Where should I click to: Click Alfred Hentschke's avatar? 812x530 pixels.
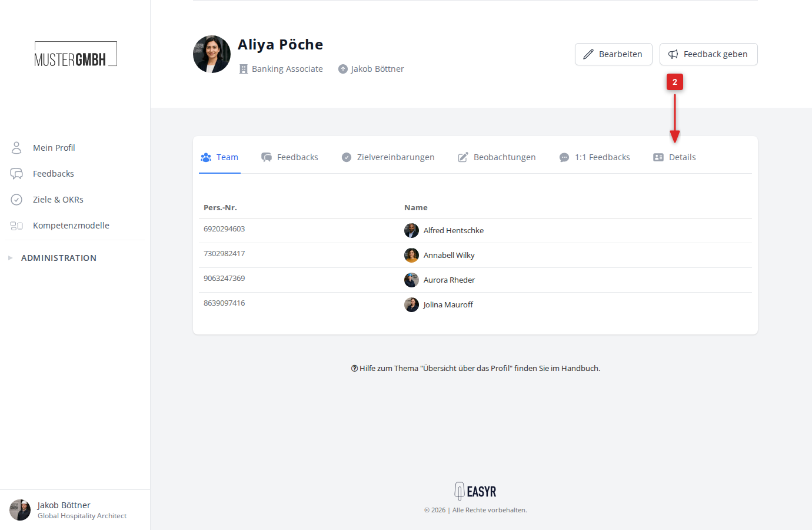click(411, 231)
